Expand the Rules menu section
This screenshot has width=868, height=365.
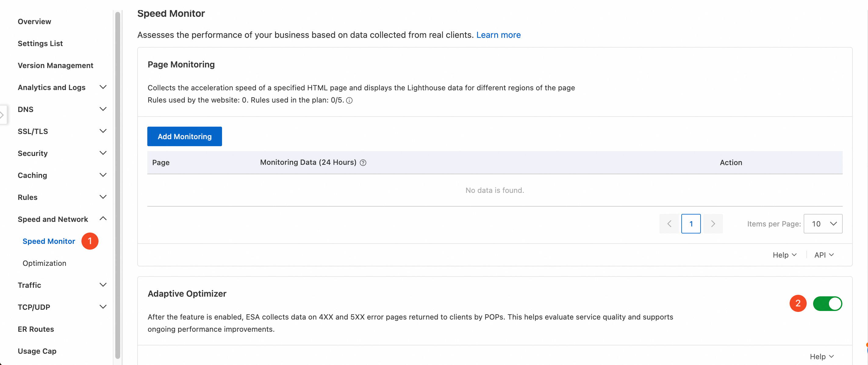click(103, 197)
